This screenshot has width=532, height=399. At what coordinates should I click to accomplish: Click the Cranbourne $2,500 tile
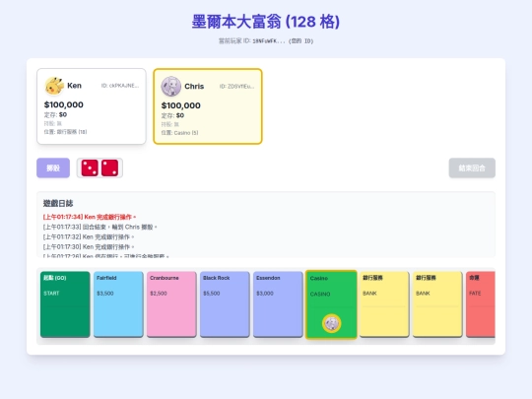pos(171,304)
